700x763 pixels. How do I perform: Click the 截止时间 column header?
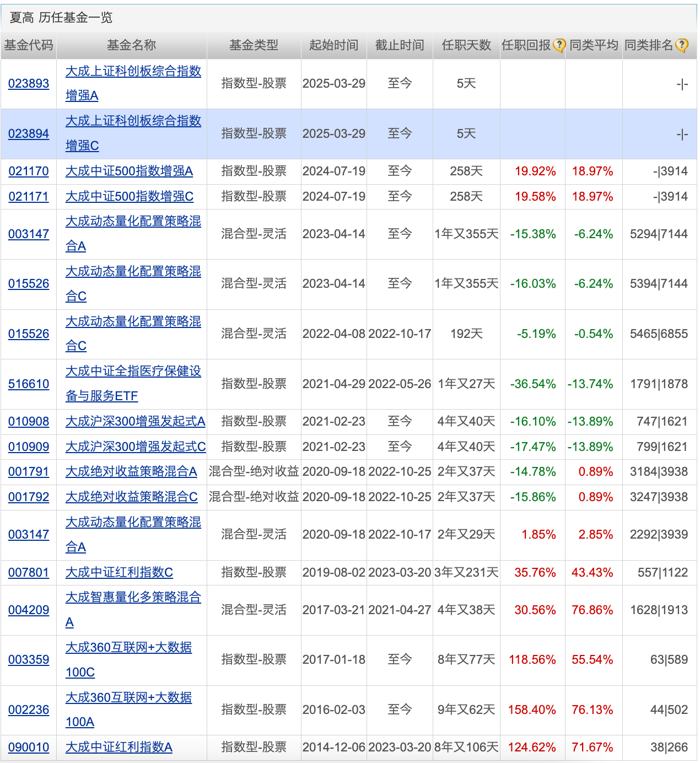tap(400, 45)
